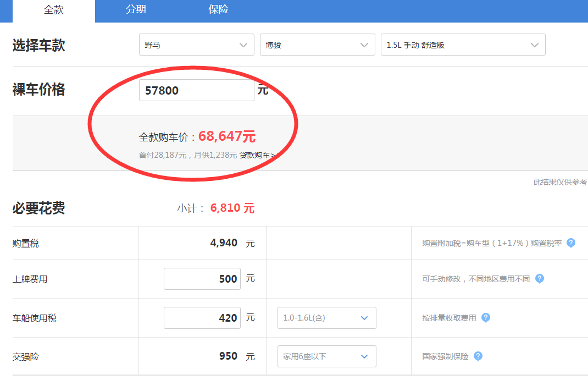Click the 选择车款 label
Screen dimensions: 588x391
38,45
